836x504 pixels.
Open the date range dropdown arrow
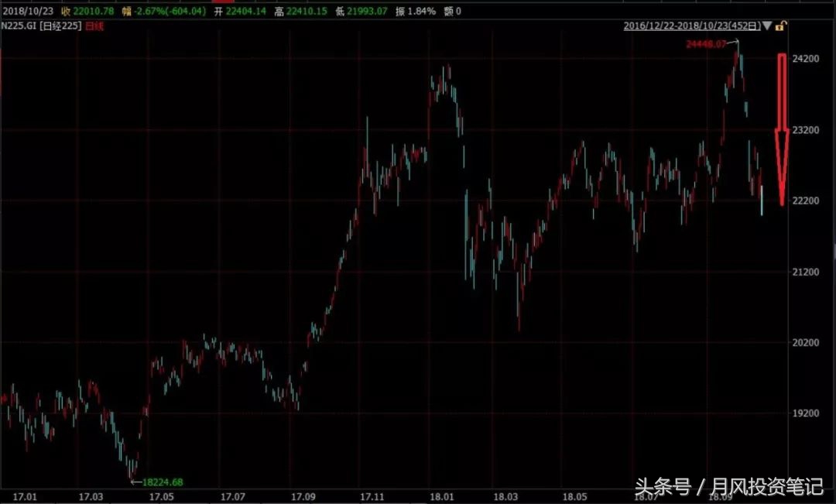[766, 26]
